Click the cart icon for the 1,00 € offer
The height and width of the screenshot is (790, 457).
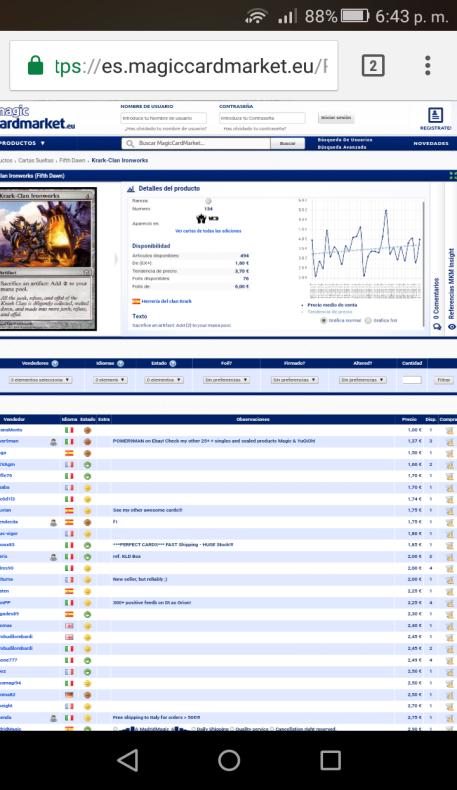[x=449, y=430]
